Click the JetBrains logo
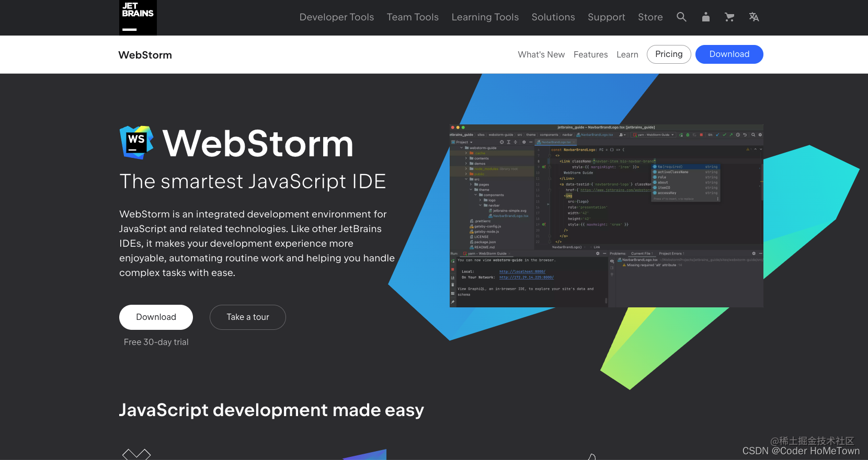 click(x=138, y=18)
